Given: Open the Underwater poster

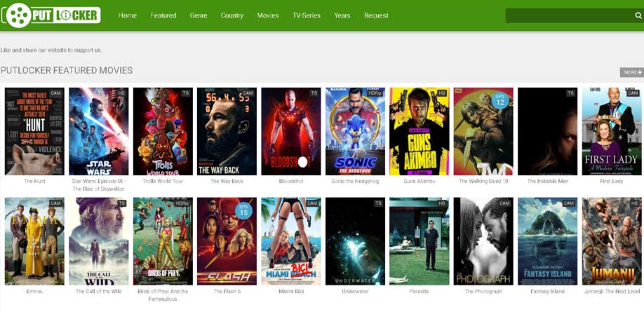Looking at the screenshot, I should click(355, 241).
